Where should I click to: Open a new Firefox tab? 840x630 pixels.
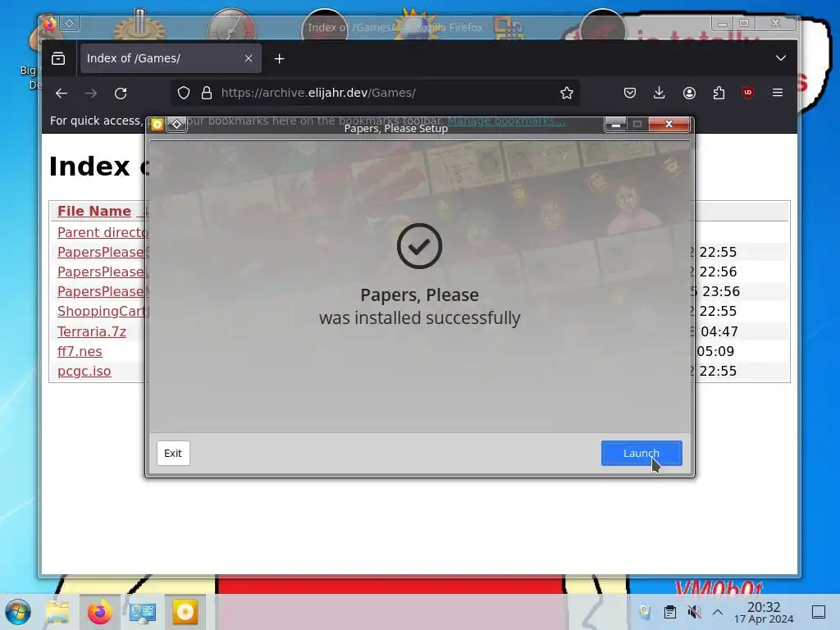[279, 58]
